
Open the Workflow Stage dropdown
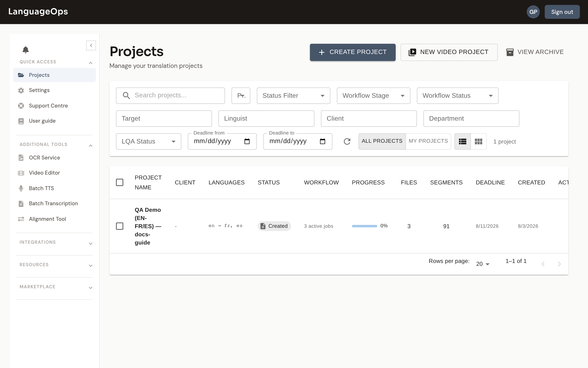[x=373, y=96]
